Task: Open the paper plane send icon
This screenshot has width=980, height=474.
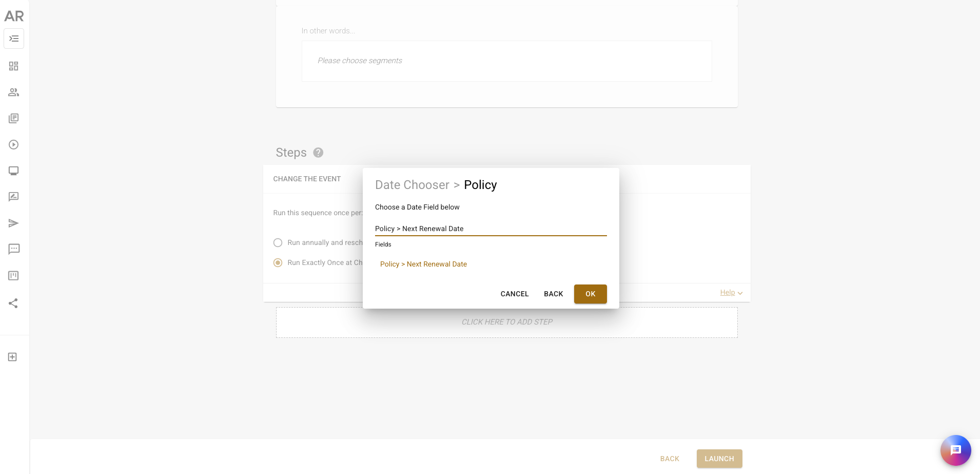Action: (14, 223)
